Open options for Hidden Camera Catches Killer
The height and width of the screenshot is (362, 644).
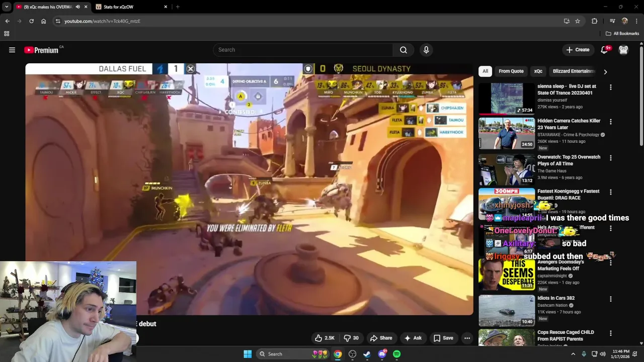pyautogui.click(x=611, y=122)
